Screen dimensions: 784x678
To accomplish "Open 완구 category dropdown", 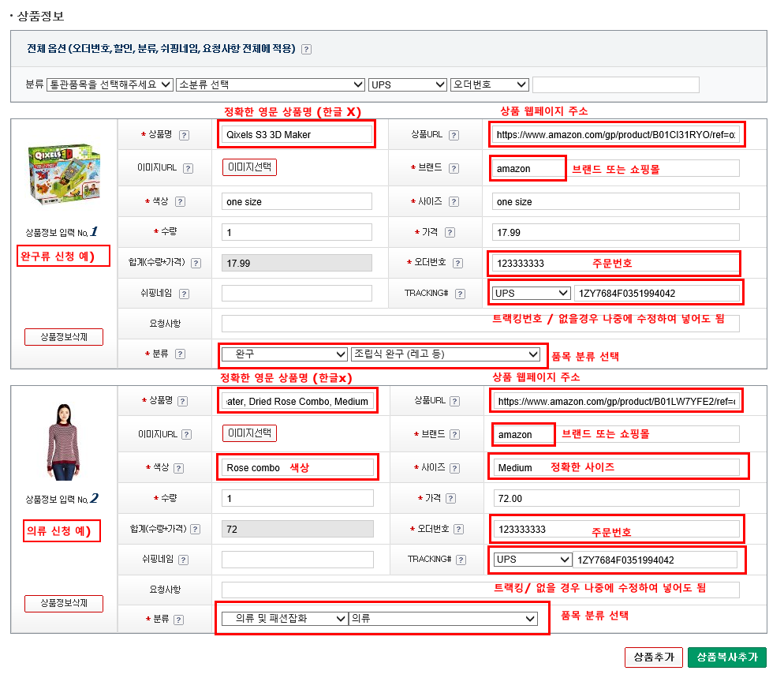I will pyautogui.click(x=285, y=354).
